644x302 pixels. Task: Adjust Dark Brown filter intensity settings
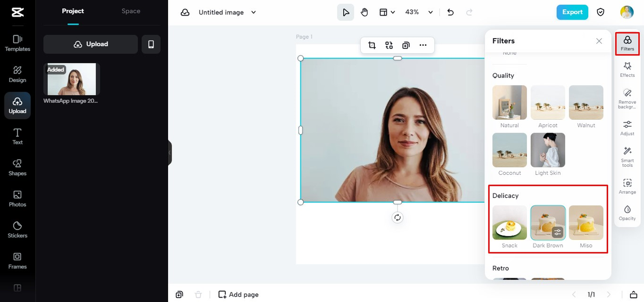click(557, 232)
